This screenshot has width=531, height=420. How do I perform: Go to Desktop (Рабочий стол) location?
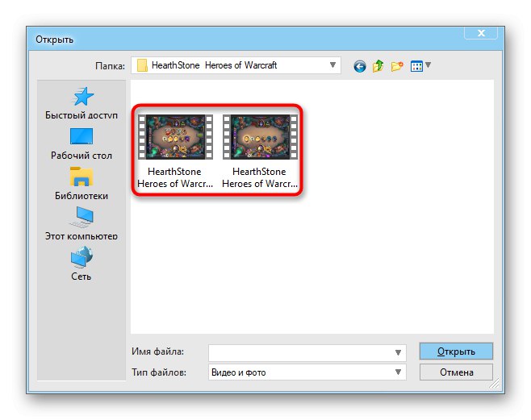[x=82, y=143]
